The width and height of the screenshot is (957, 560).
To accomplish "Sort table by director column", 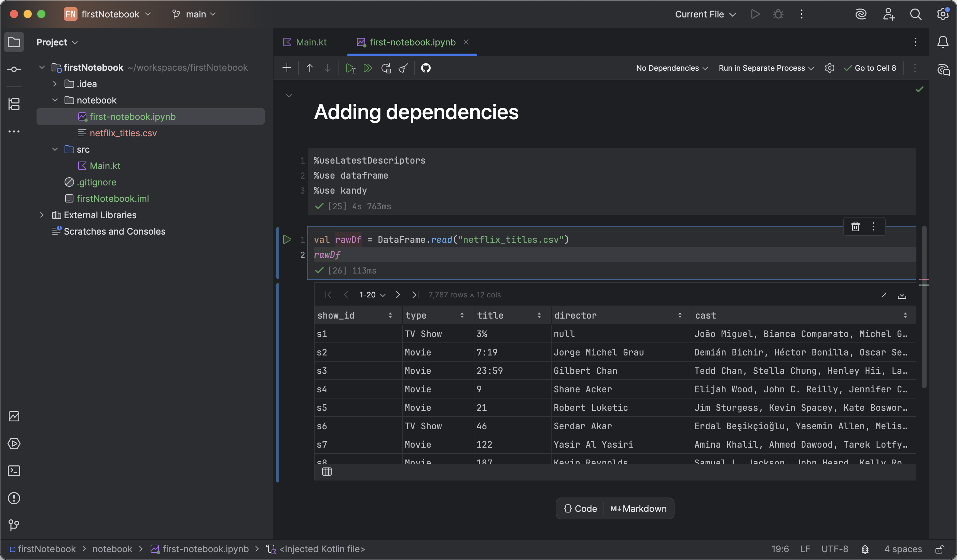I will (680, 315).
